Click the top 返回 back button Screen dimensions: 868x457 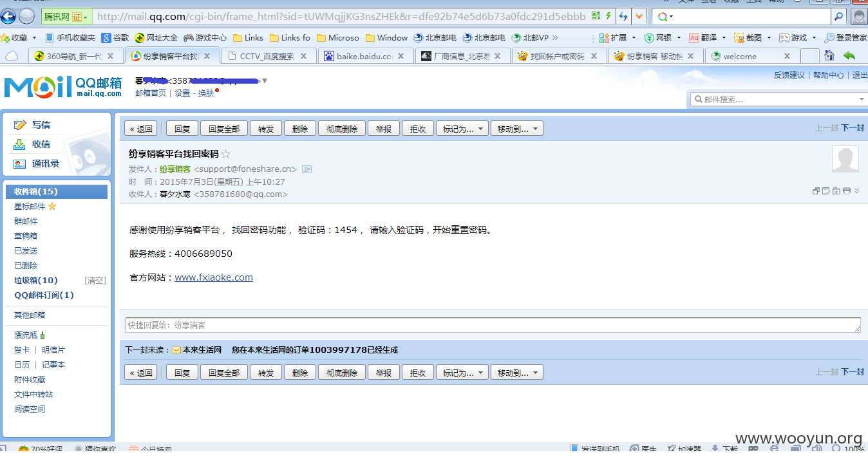point(141,129)
